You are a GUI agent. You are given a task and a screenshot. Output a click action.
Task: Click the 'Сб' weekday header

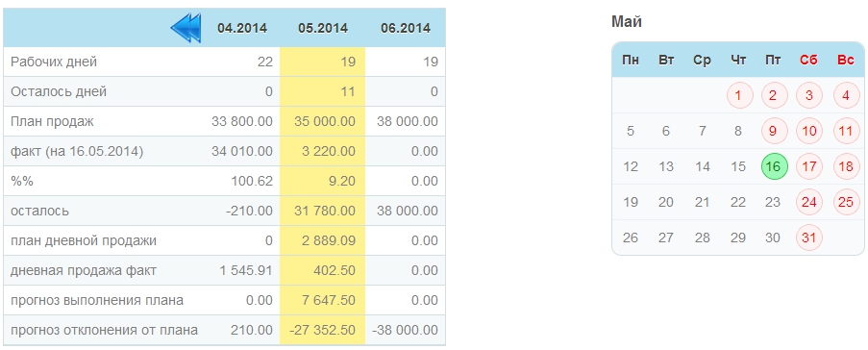[808, 60]
